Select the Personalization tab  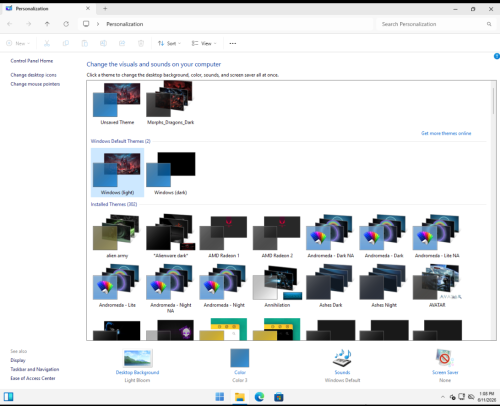pos(47,9)
